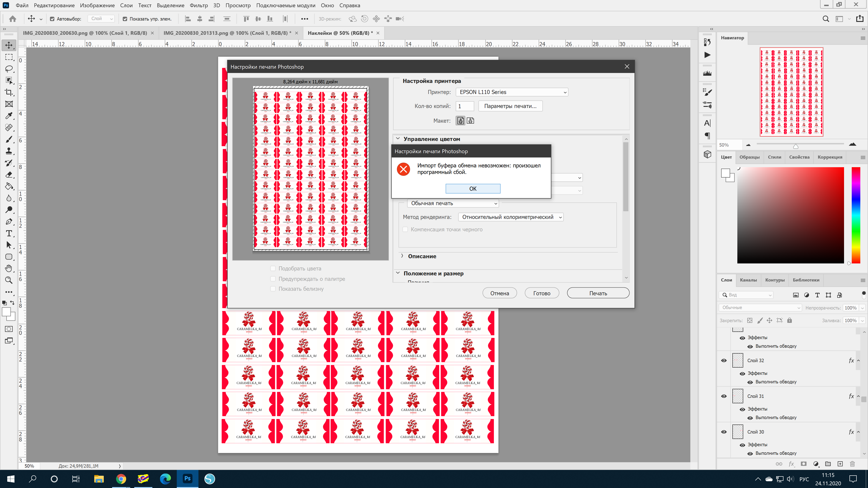Open the Слой auto-select dropdown
This screenshot has width=868, height=488.
pos(101,19)
